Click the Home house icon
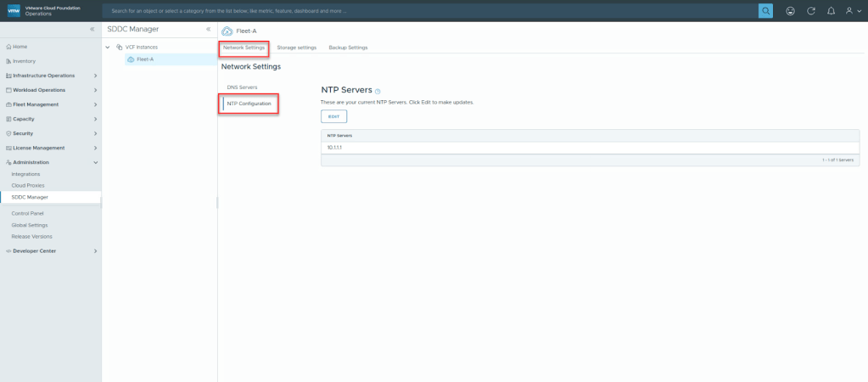Image resolution: width=868 pixels, height=382 pixels. coord(8,47)
